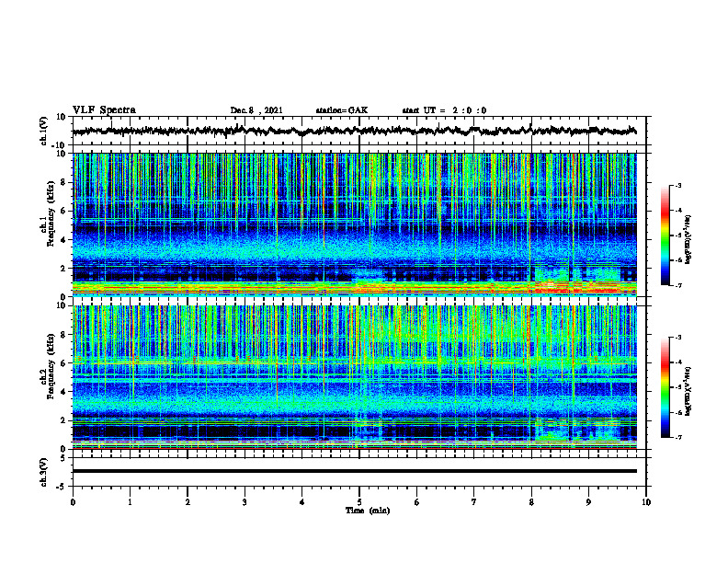The height and width of the screenshot is (563, 728).
Task: Click the "-3" label on ch.2 color bar
Action: click(677, 338)
